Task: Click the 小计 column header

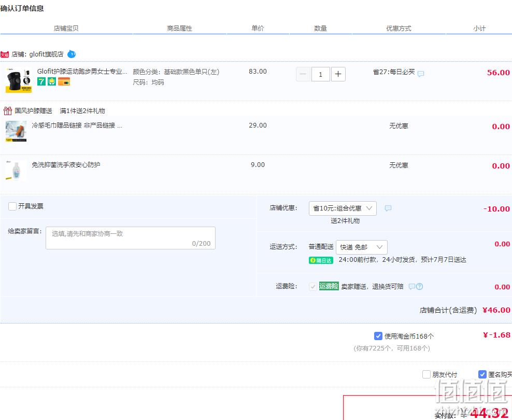Action: click(x=479, y=29)
